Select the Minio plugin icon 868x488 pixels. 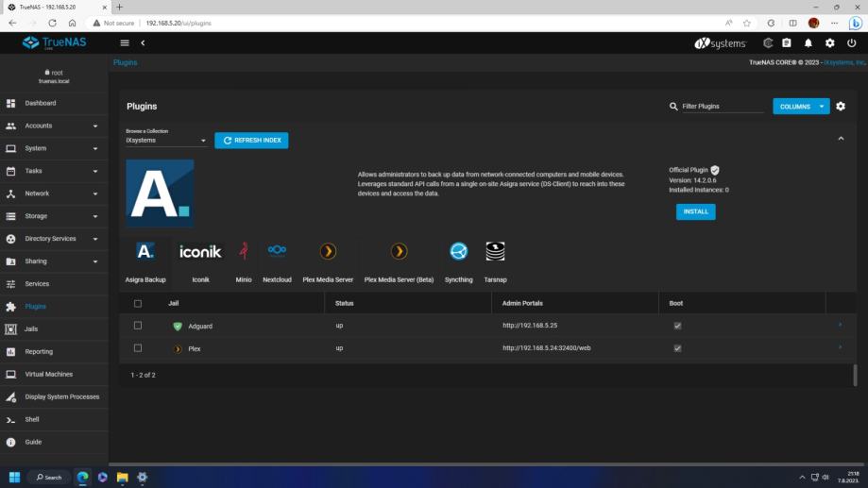coord(244,251)
